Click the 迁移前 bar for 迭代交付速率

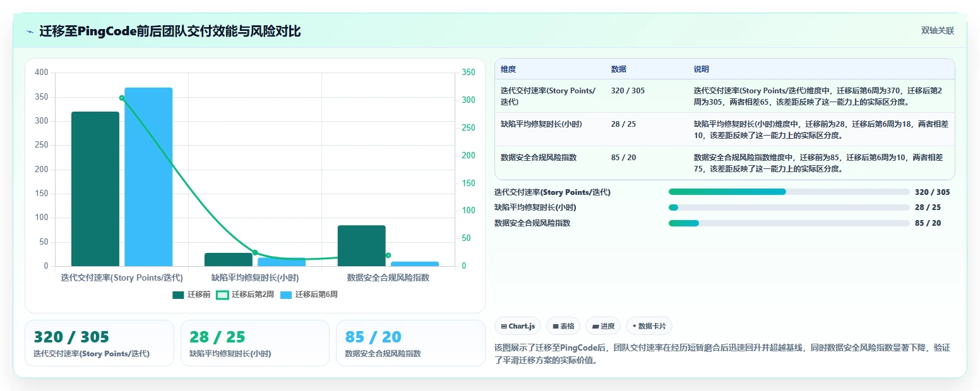95,189
